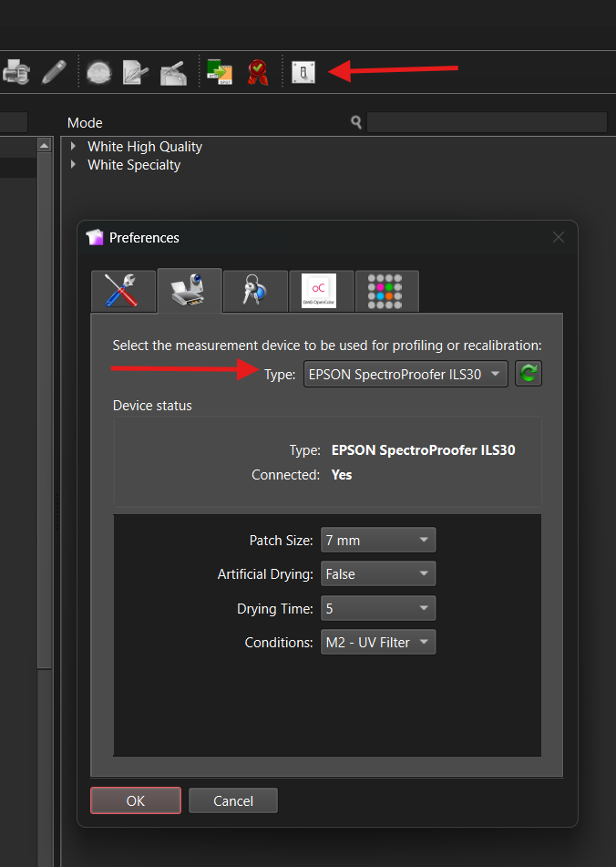Expand the White High Quality mode

(x=74, y=146)
